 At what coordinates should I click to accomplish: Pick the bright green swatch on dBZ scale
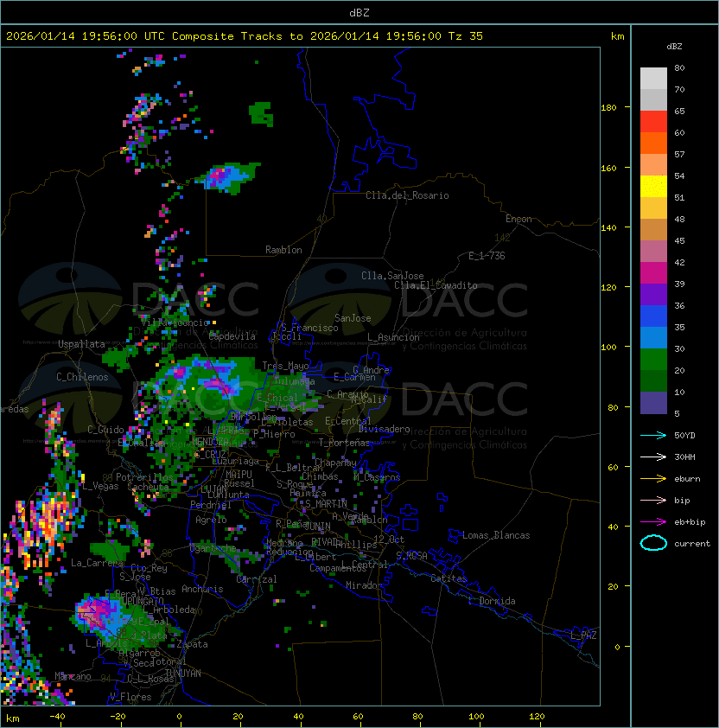[x=653, y=360]
